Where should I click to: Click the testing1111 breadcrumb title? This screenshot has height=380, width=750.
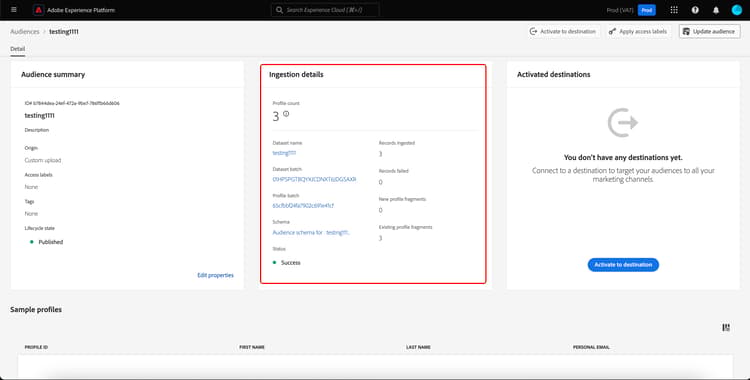[x=64, y=32]
